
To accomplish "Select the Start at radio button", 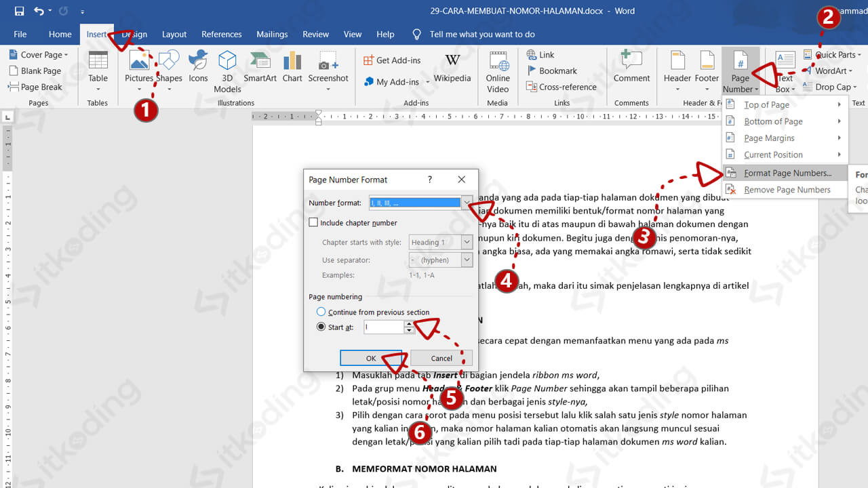I will [321, 327].
